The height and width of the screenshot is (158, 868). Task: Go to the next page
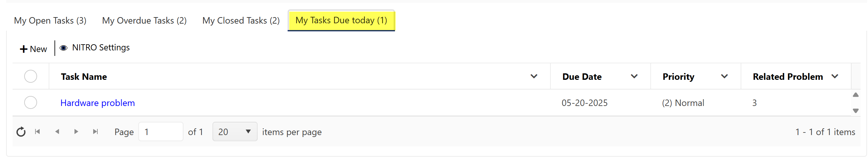point(76,132)
